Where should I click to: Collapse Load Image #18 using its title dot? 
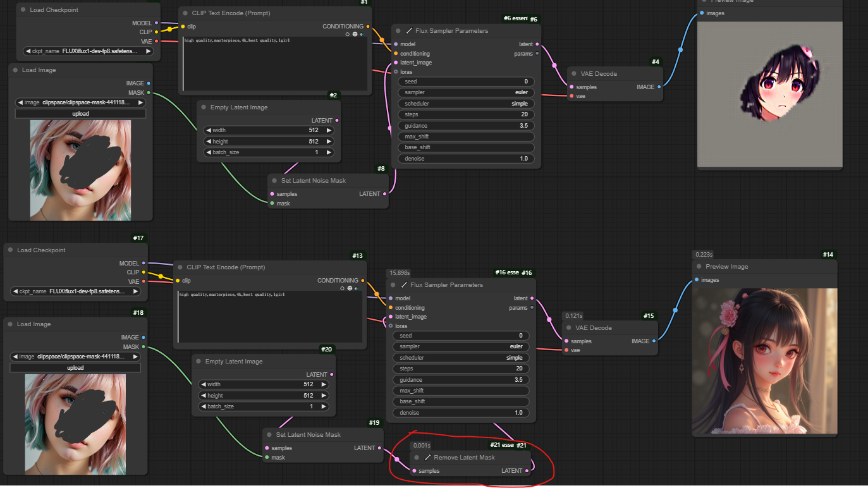(x=11, y=324)
